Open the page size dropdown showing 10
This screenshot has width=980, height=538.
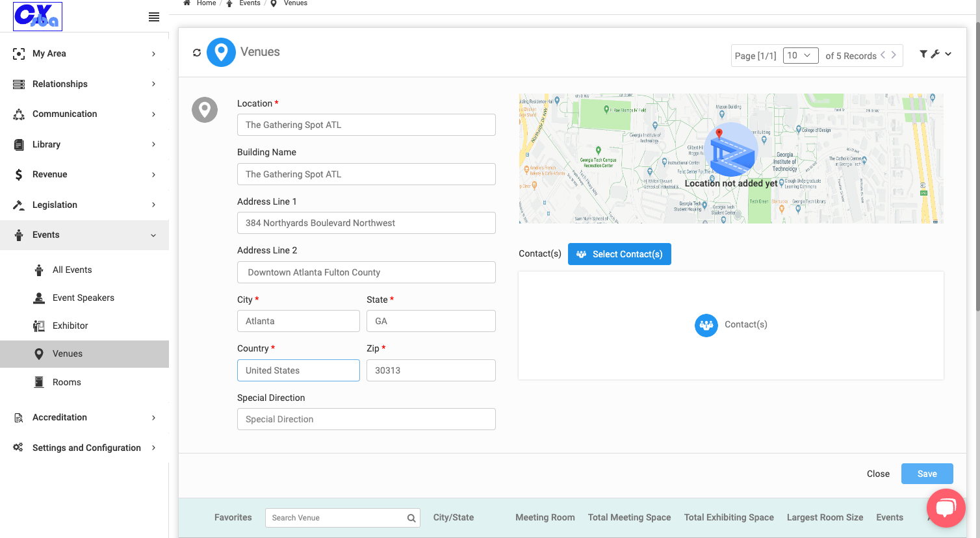point(801,56)
